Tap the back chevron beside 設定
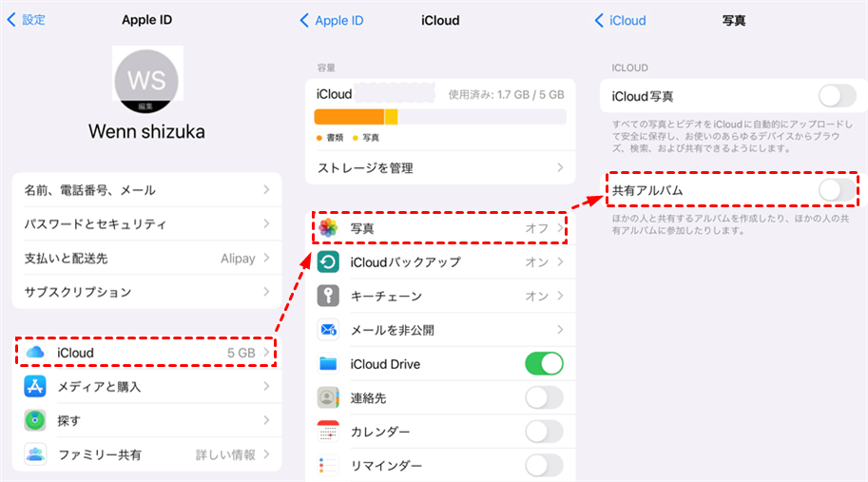The width and height of the screenshot is (868, 482). pyautogui.click(x=11, y=20)
